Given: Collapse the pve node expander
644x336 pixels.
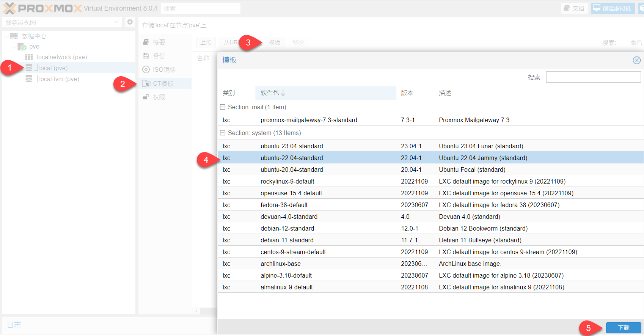Looking at the screenshot, I should pos(14,47).
